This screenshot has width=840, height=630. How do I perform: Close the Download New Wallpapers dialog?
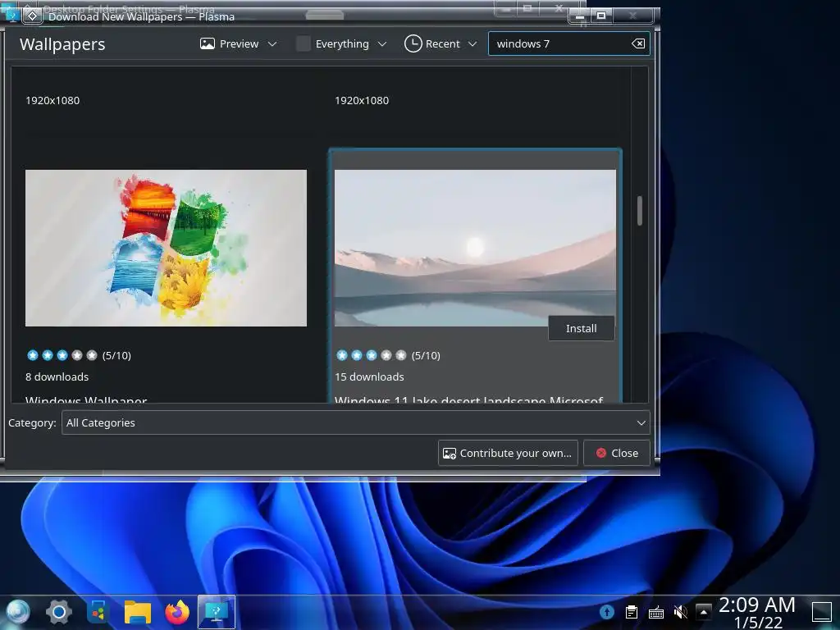coord(617,453)
